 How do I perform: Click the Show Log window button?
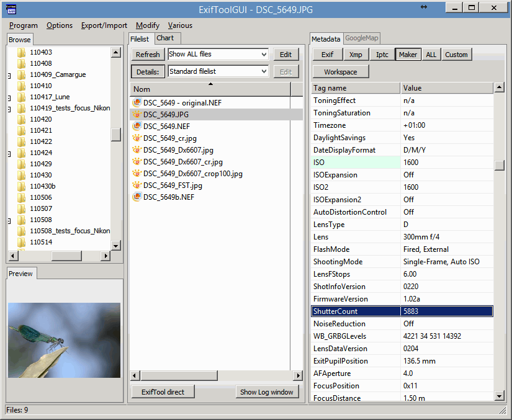click(x=267, y=392)
